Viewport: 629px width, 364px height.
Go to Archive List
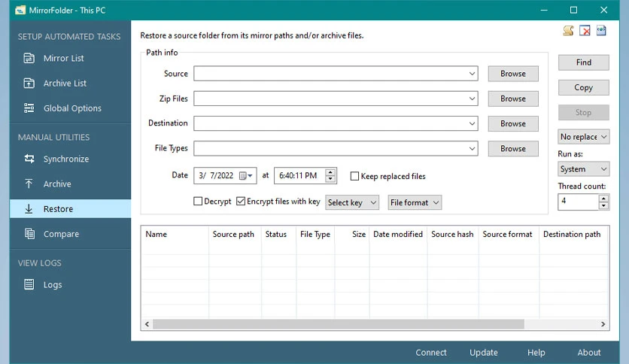[65, 83]
